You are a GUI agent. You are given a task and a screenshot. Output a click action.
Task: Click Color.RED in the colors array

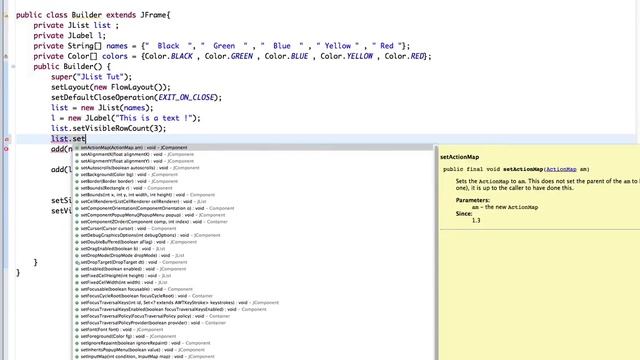[x=404, y=56]
